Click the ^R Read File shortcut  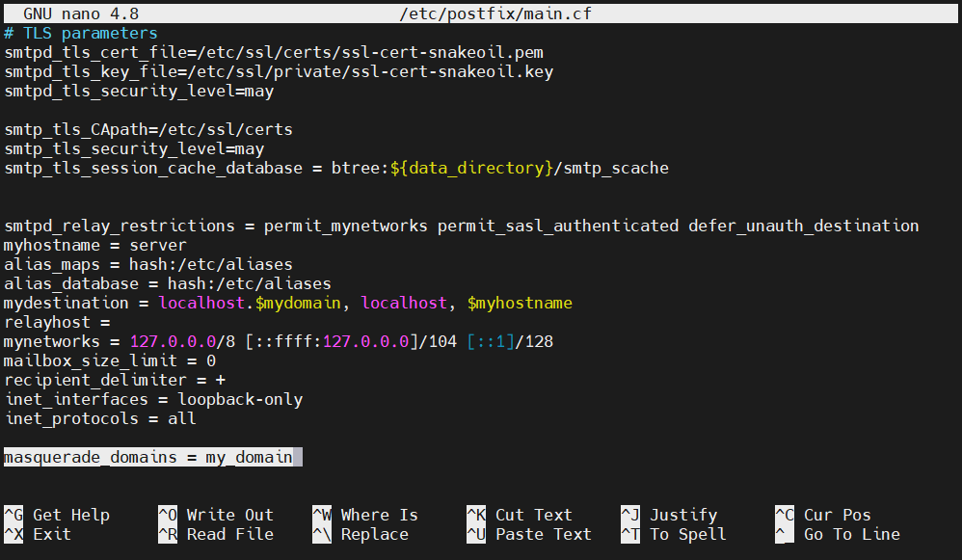(x=216, y=534)
